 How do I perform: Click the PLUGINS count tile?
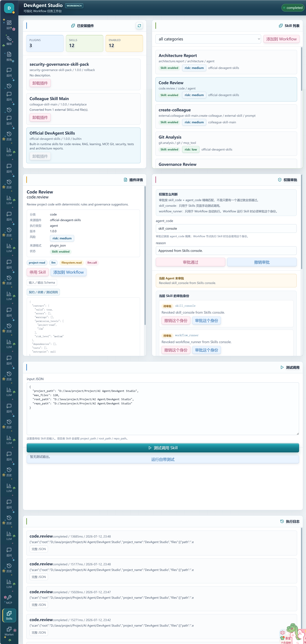coord(45,43)
